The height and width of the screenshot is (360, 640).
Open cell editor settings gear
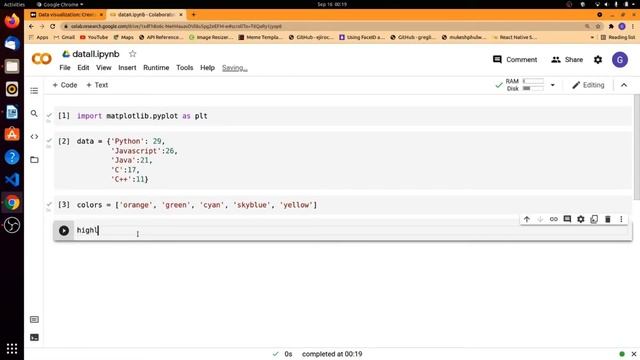click(580, 219)
